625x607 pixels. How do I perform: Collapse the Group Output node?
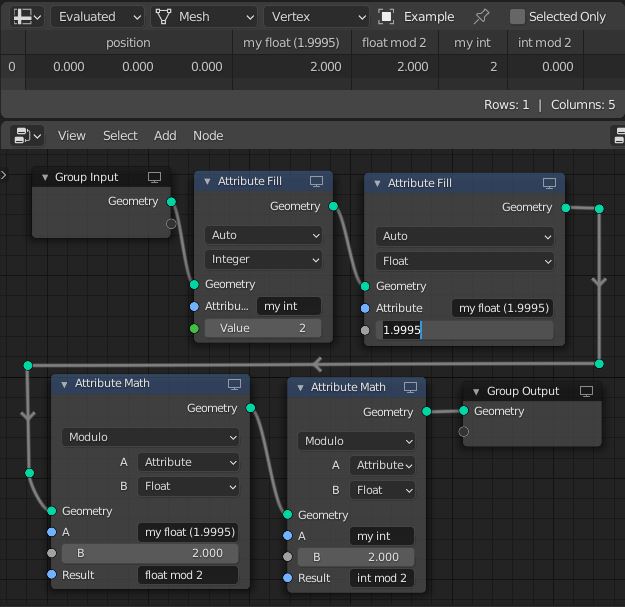click(476, 391)
